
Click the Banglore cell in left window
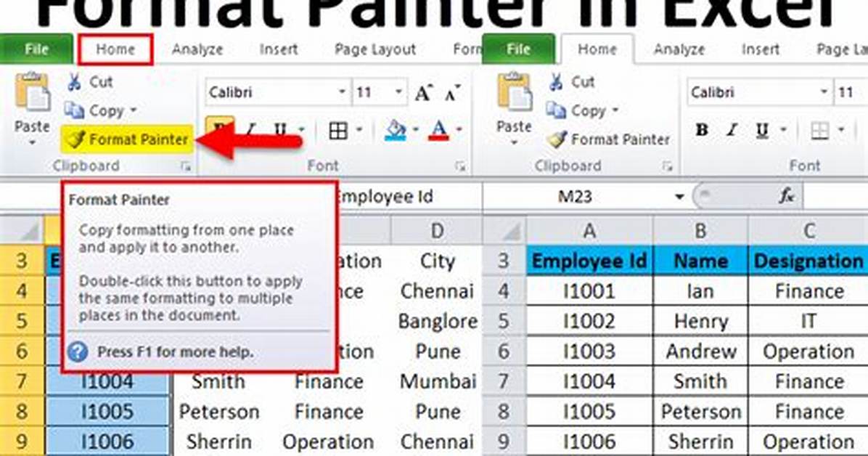point(437,322)
